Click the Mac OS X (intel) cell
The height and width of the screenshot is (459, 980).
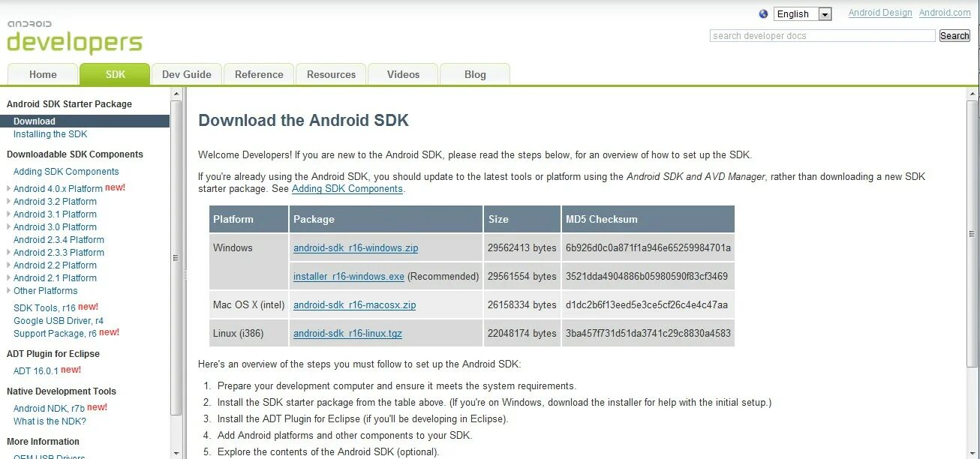pyautogui.click(x=248, y=305)
